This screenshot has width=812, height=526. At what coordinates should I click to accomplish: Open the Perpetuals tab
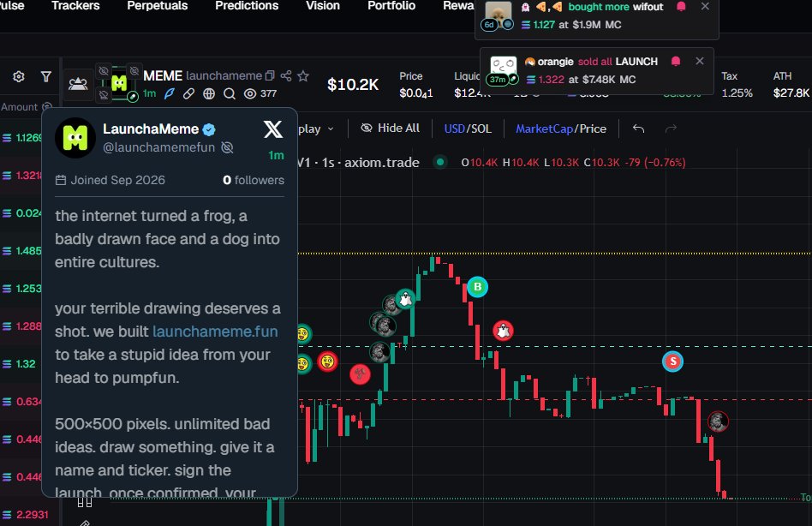(x=158, y=6)
